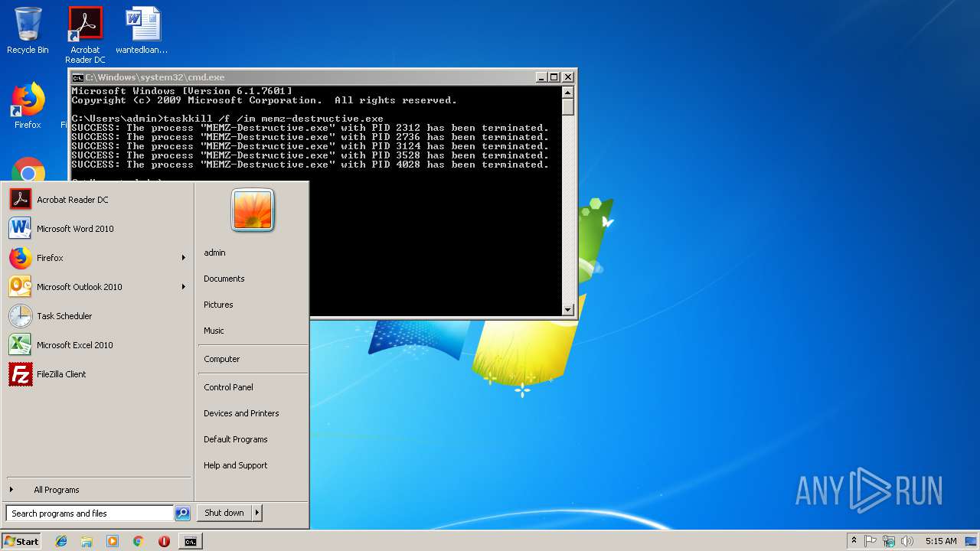
Task: Click the Start button on taskbar
Action: (21, 541)
